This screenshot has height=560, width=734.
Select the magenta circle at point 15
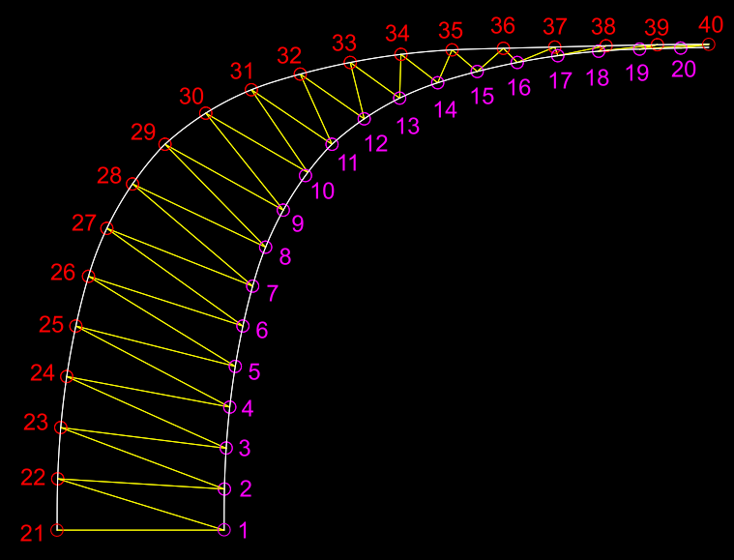click(x=478, y=71)
